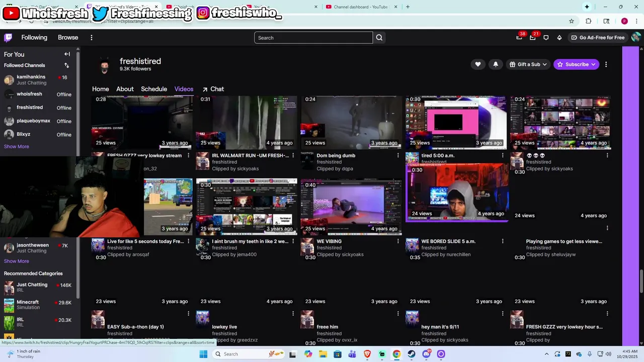Image resolution: width=644 pixels, height=362 pixels.
Task: Open whoisfresh followed channel
Action: (38, 94)
